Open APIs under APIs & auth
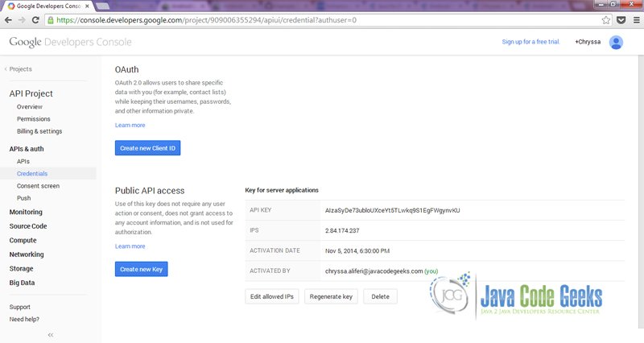 pyautogui.click(x=23, y=162)
